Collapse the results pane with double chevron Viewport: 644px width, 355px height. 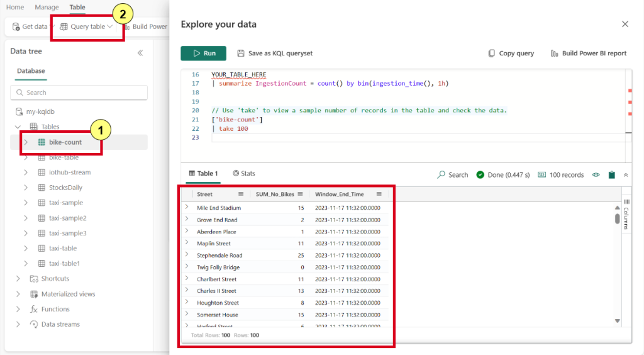click(625, 175)
